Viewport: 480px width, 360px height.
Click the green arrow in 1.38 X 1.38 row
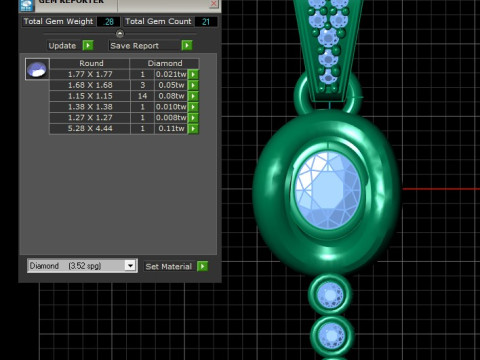[x=193, y=107]
